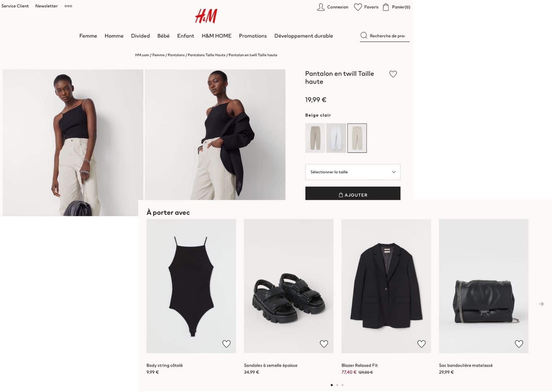
Task: Expand the Sélectionner la taille dropdown
Action: [353, 172]
